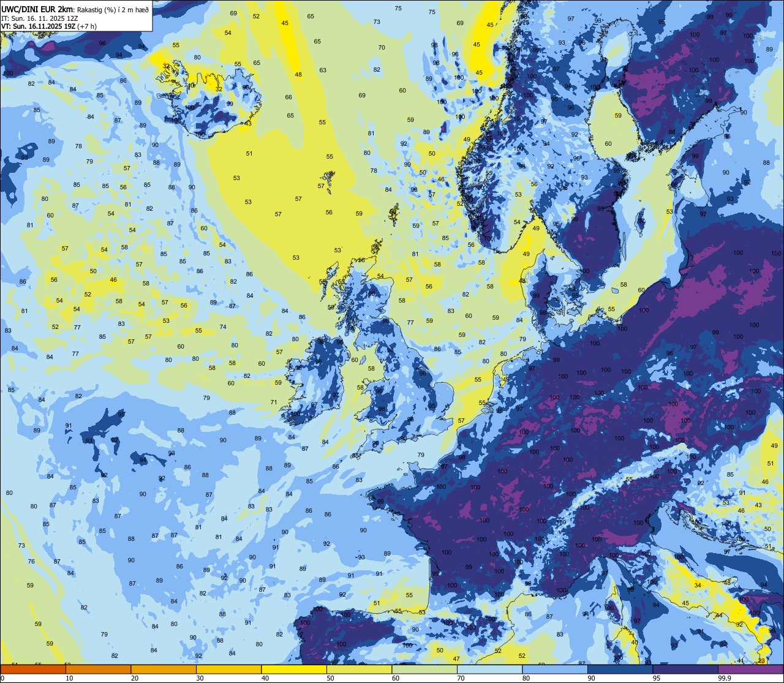Select the 50–60 pale yellow legend swatch

coord(359,669)
